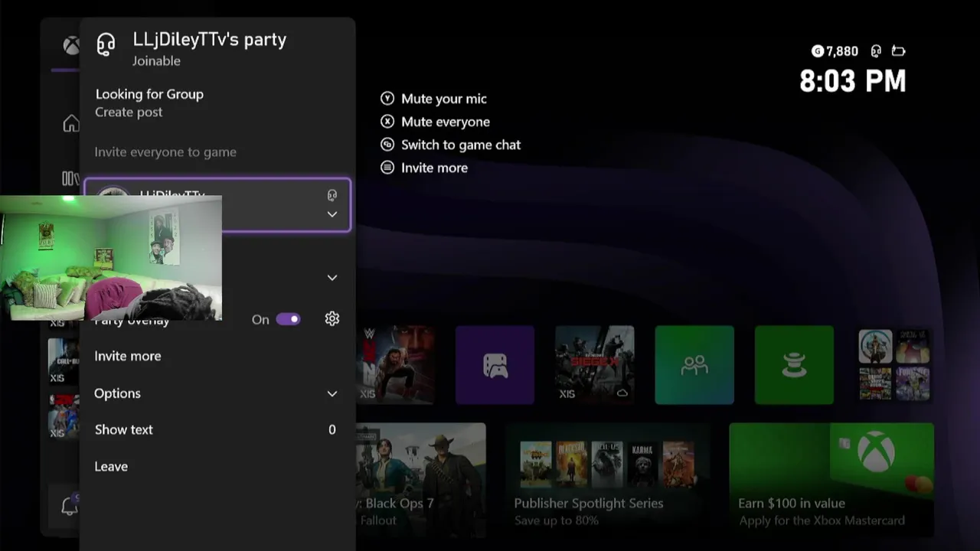The image size is (980, 551).
Task: Click the Xbox logo in the guide
Action: (x=71, y=46)
